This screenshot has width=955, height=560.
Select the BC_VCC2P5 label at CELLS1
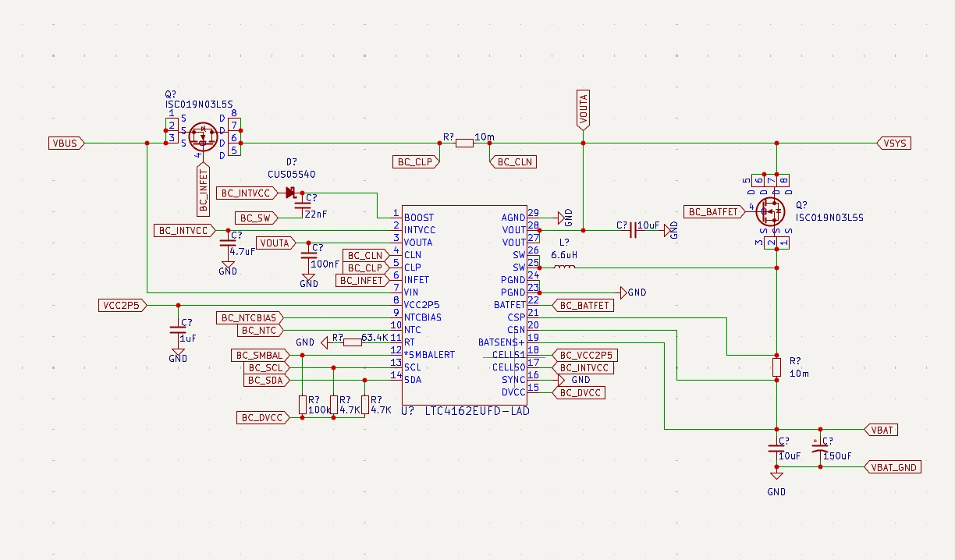[584, 355]
